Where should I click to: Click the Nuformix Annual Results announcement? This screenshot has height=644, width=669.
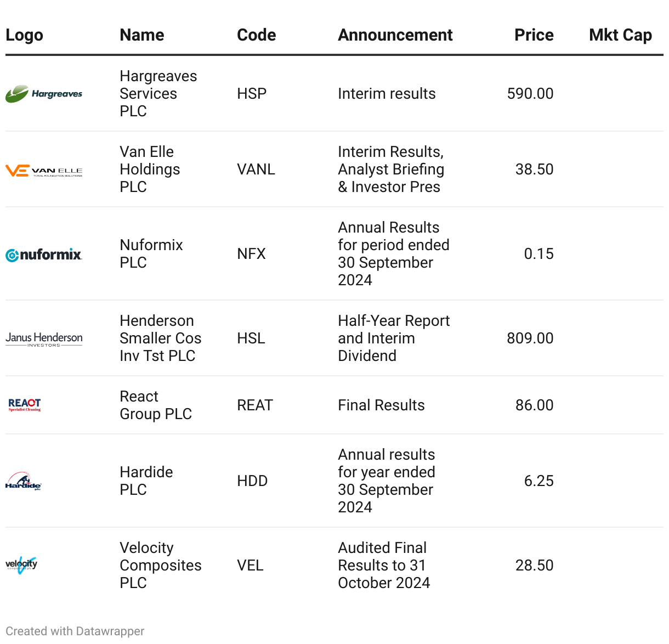click(x=393, y=254)
